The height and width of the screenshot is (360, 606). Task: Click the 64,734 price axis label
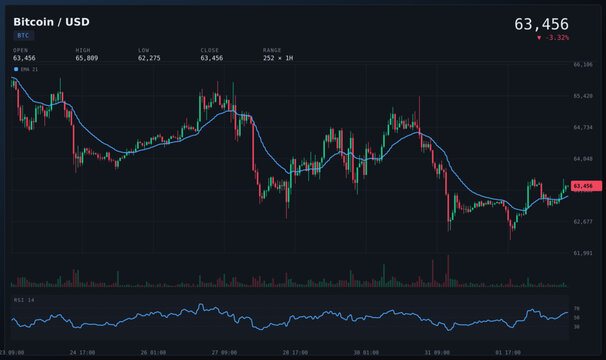pyautogui.click(x=583, y=127)
